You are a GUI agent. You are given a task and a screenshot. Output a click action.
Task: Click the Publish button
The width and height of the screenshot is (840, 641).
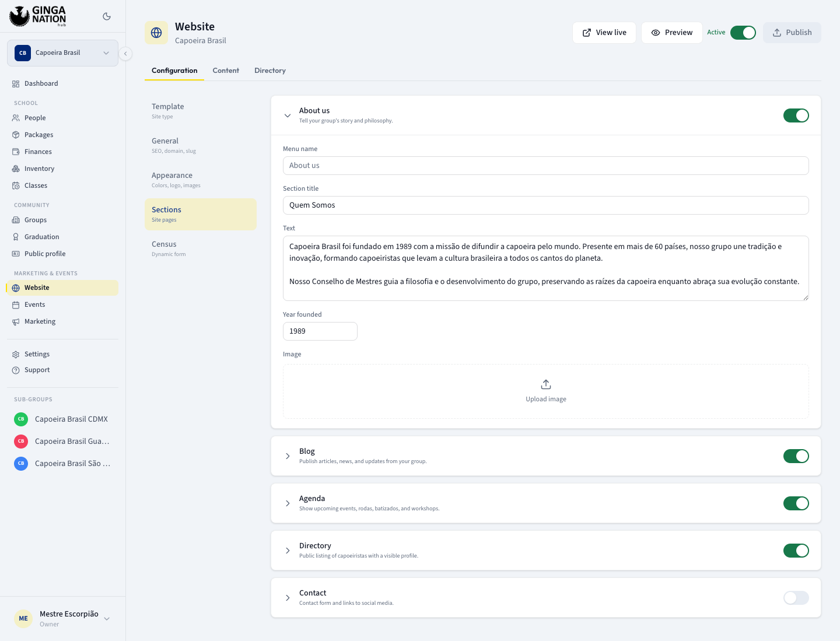pos(792,33)
